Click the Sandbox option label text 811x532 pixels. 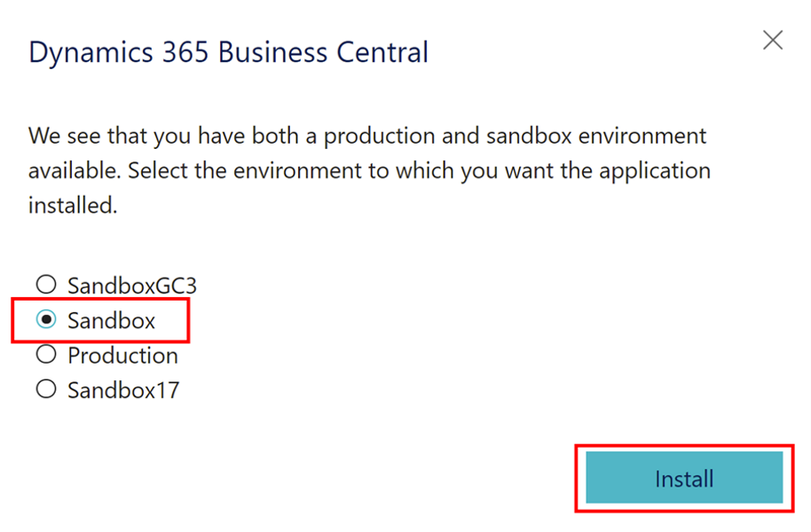click(x=111, y=320)
